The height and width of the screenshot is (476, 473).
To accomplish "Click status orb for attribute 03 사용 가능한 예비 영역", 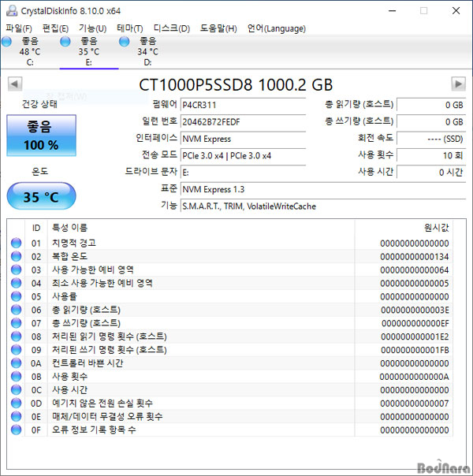I will coord(16,270).
